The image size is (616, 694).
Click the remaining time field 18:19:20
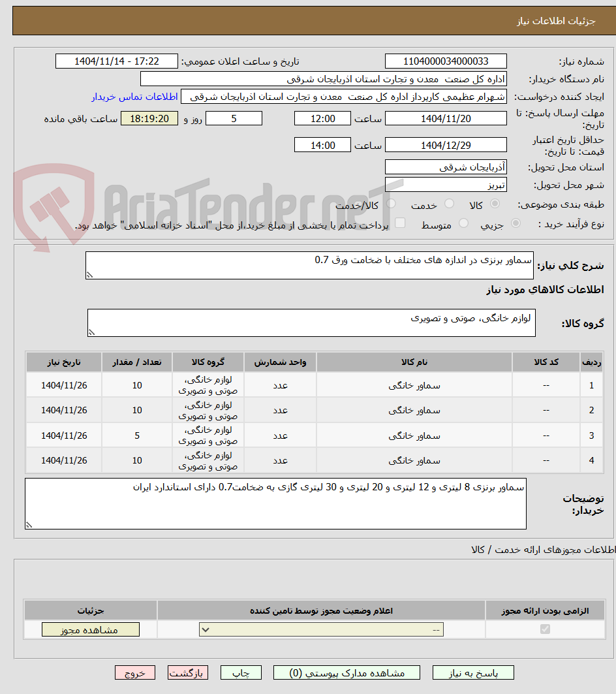tap(149, 118)
